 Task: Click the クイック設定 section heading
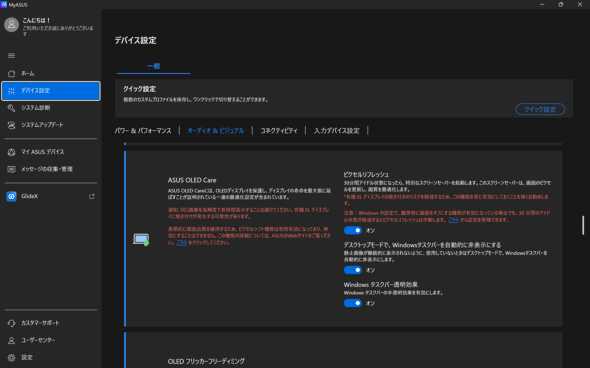[139, 89]
